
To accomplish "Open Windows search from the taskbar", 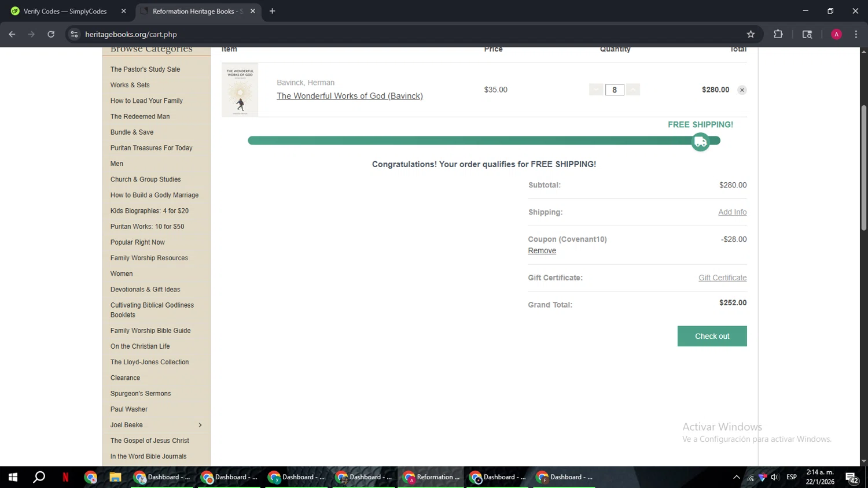I will 39,477.
